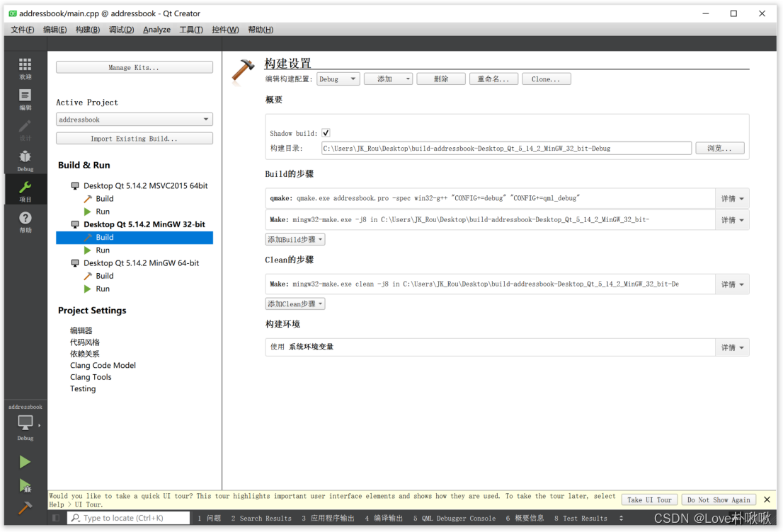Expand Make build step 详情 details
The image size is (783, 532).
[x=732, y=220]
